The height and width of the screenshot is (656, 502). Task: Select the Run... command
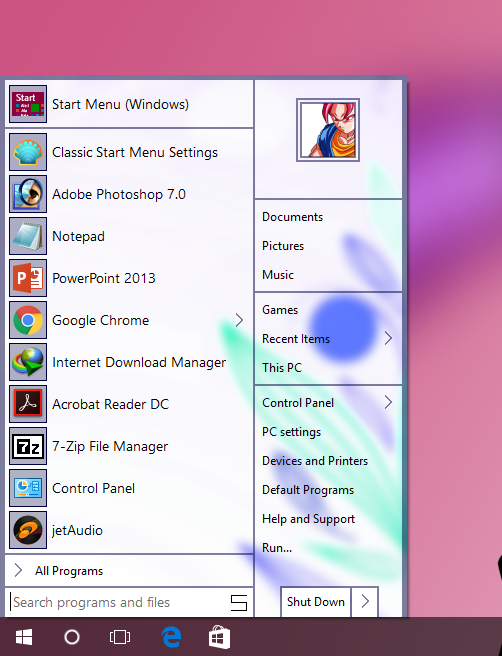pos(277,548)
